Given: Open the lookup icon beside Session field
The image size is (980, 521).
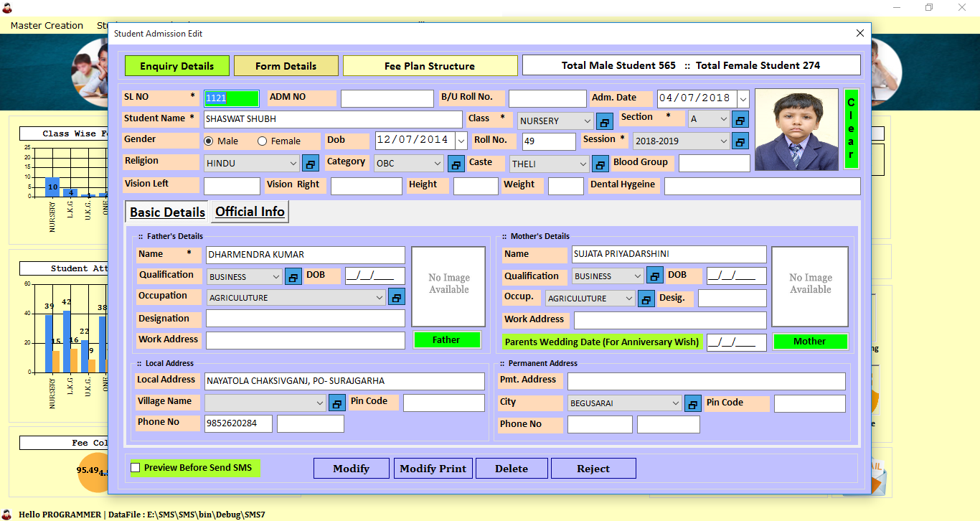Looking at the screenshot, I should point(740,141).
